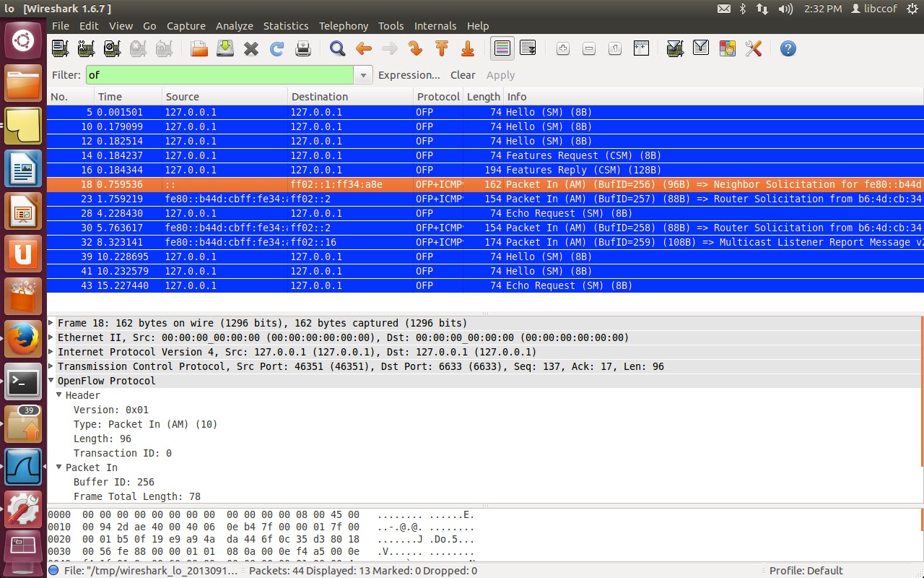Collapse the Packet In subtree
The image size is (924, 578).
59,467
